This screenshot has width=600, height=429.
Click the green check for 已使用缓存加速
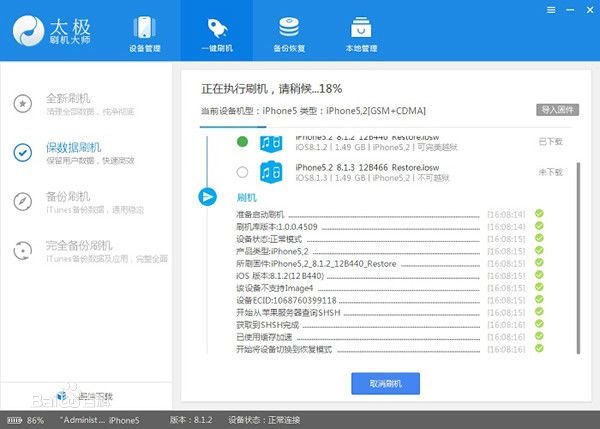pos(539,336)
